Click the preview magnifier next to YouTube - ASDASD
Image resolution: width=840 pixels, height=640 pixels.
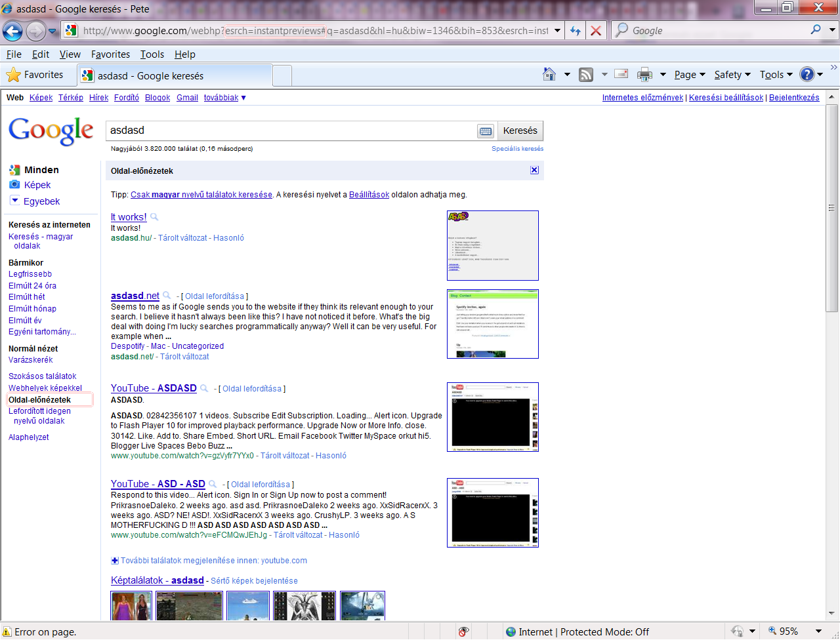(204, 388)
